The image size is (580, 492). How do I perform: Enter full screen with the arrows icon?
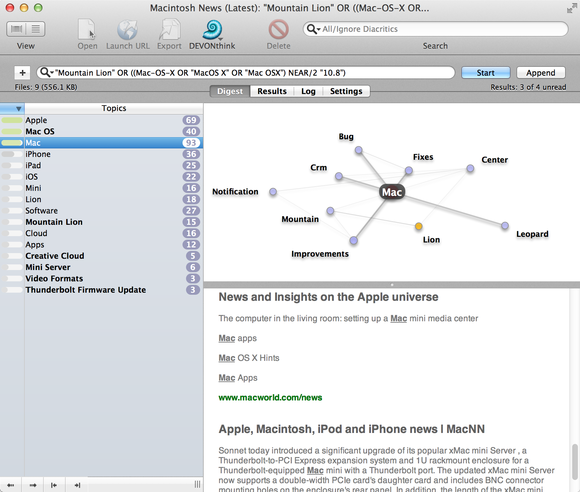click(x=571, y=9)
